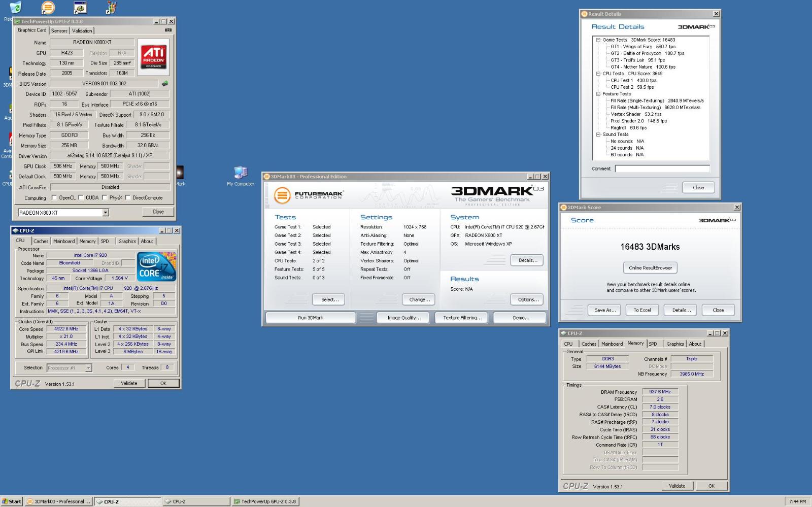Click Close in the Result Details window
The width and height of the screenshot is (812, 507).
click(698, 187)
